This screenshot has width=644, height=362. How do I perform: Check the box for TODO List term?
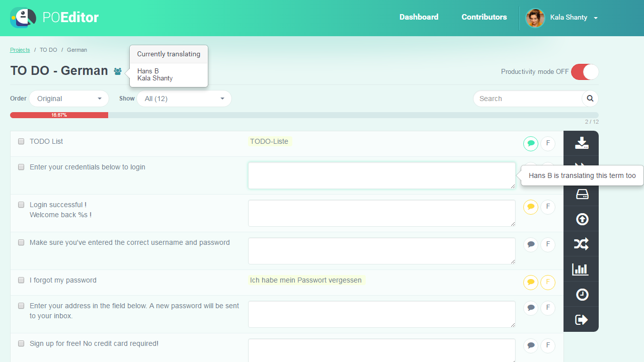click(21, 141)
